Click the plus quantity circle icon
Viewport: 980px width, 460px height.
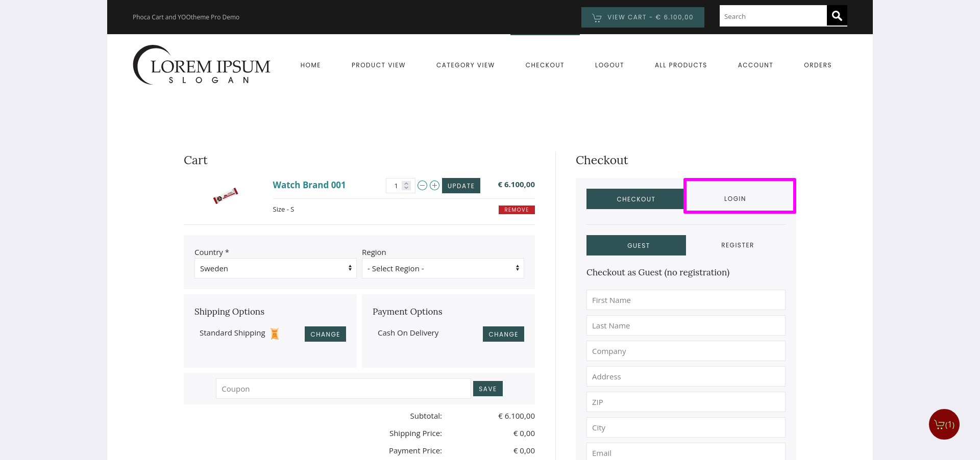[x=434, y=186]
